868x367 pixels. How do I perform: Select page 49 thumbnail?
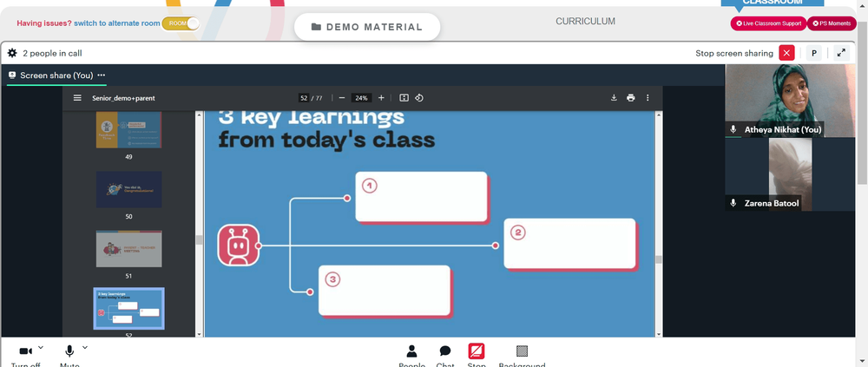click(129, 129)
